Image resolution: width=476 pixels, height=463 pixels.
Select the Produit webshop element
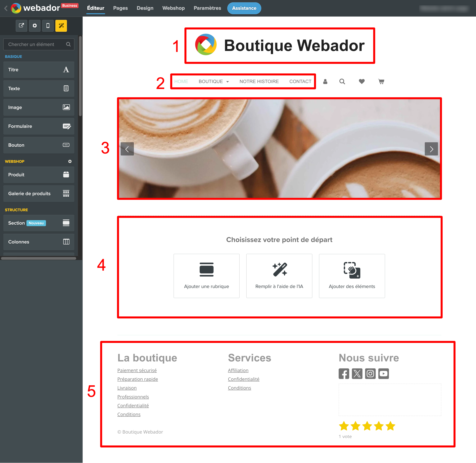pos(39,175)
